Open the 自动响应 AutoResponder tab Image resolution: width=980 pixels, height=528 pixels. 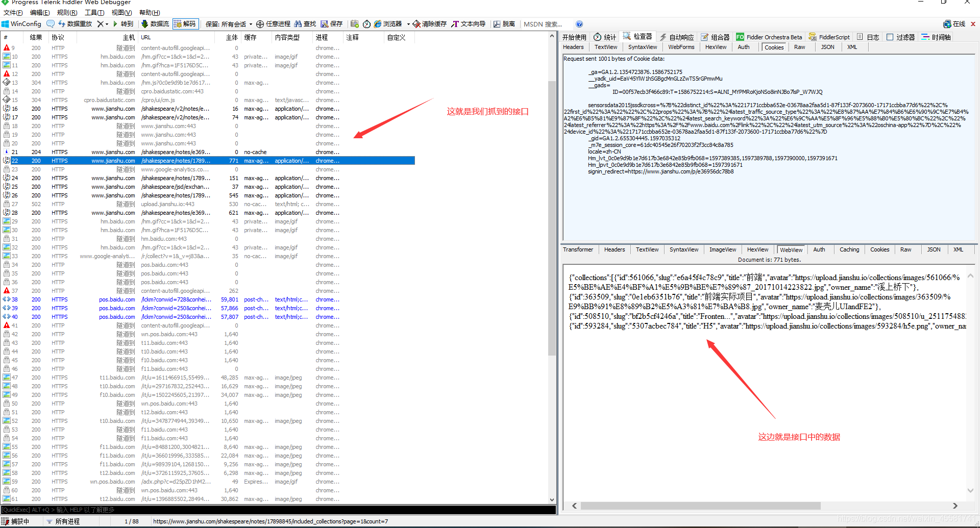677,37
